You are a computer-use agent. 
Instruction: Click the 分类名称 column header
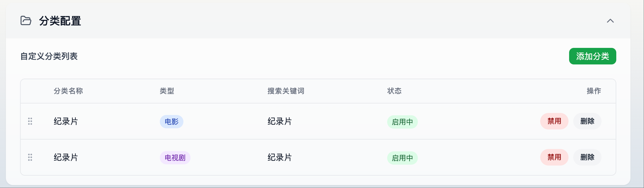pos(68,91)
